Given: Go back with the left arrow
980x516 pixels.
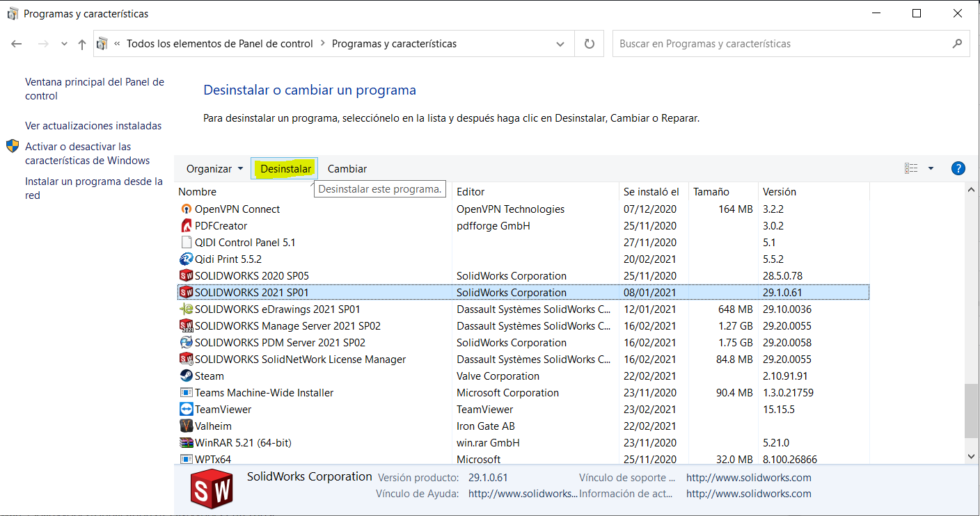Looking at the screenshot, I should click(x=17, y=44).
